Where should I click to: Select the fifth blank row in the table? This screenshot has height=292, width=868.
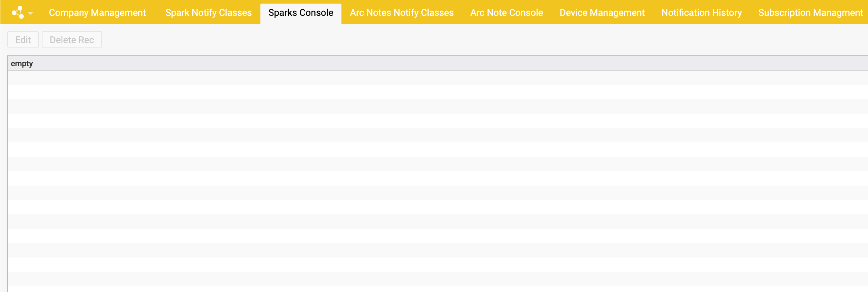tap(432, 135)
